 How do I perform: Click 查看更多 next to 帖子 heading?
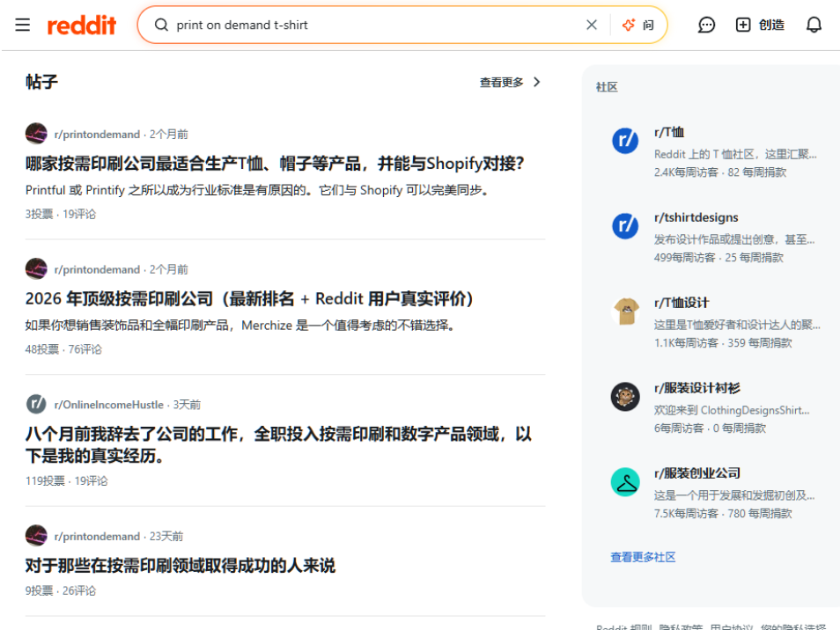click(501, 82)
